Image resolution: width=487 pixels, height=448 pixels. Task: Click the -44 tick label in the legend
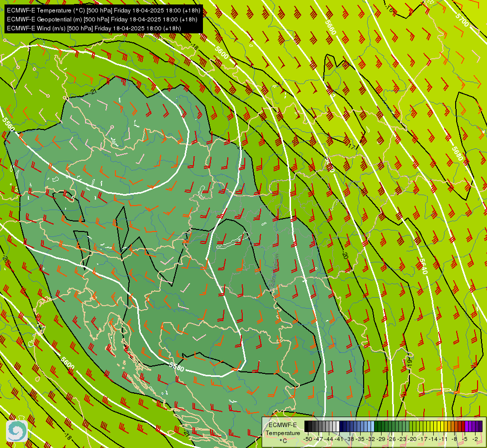click(x=329, y=439)
